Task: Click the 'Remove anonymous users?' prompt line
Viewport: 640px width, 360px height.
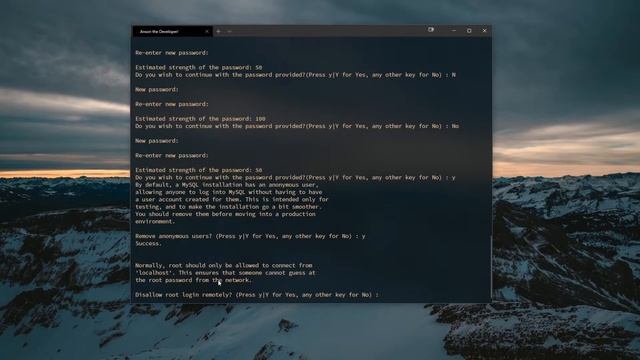Action: (x=250, y=236)
